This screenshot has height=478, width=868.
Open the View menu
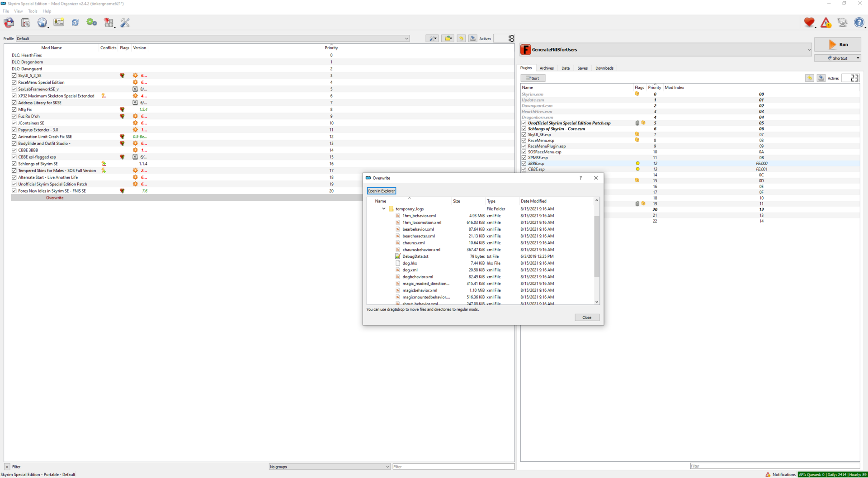[19, 11]
